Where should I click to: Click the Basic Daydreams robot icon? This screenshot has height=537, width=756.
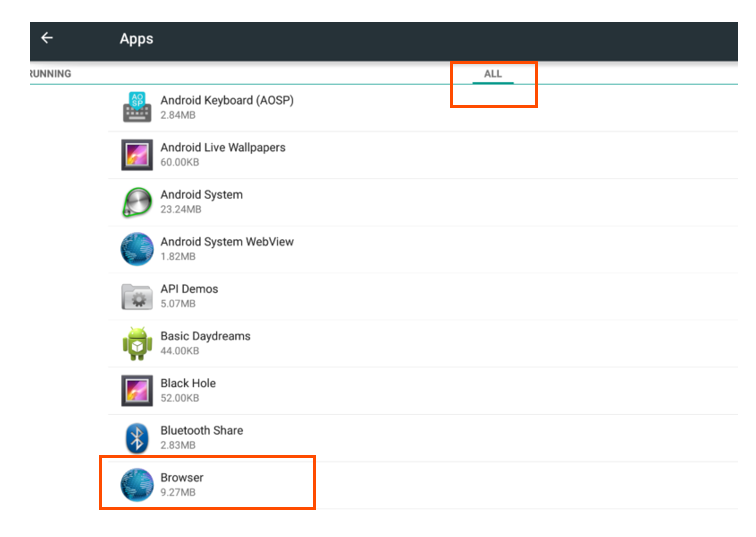point(137,343)
